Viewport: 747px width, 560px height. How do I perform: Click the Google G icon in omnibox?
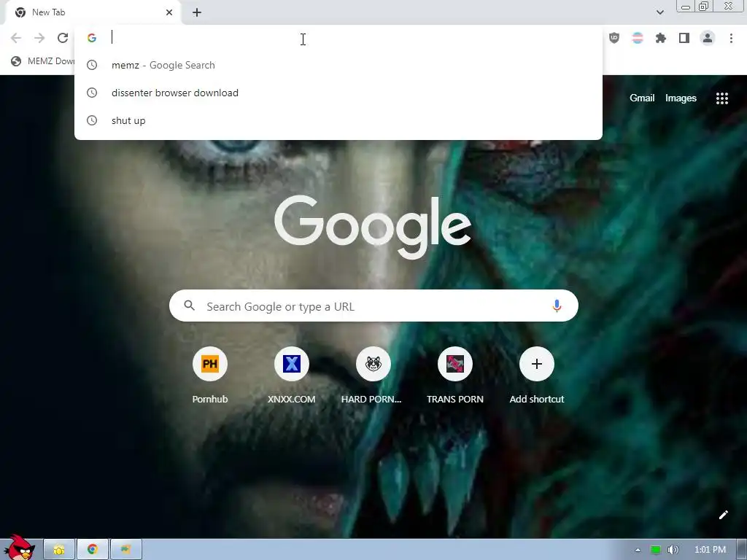click(92, 38)
